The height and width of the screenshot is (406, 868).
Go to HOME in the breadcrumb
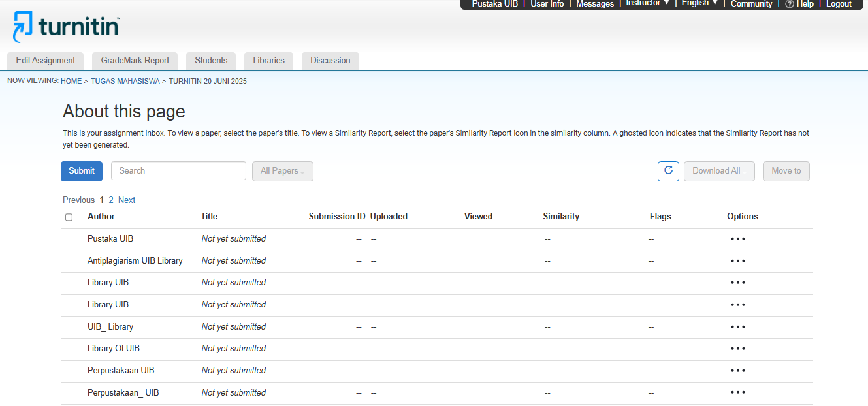pos(71,81)
